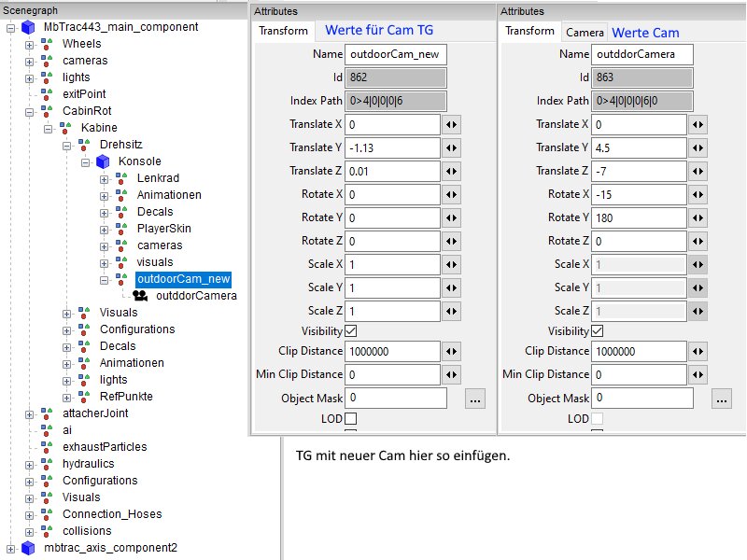Open Object Mask browse button for outdoorCam_new
Screen dimensions: 747x560
[x=476, y=399]
